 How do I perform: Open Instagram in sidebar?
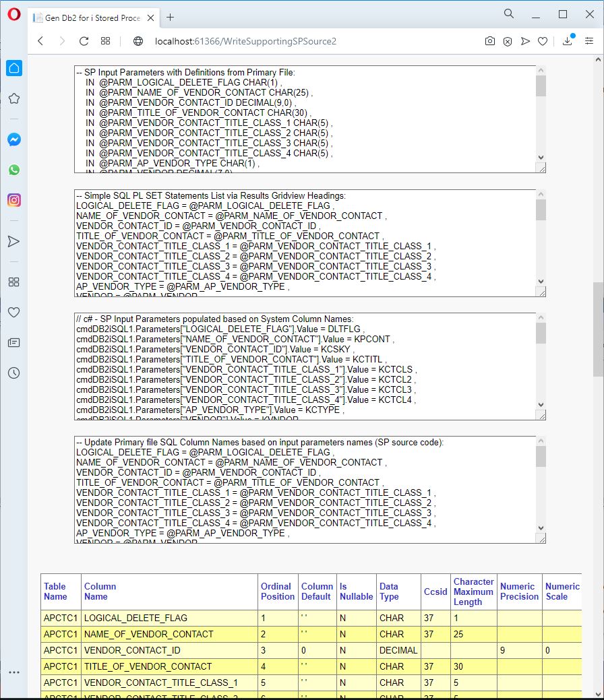tap(14, 200)
